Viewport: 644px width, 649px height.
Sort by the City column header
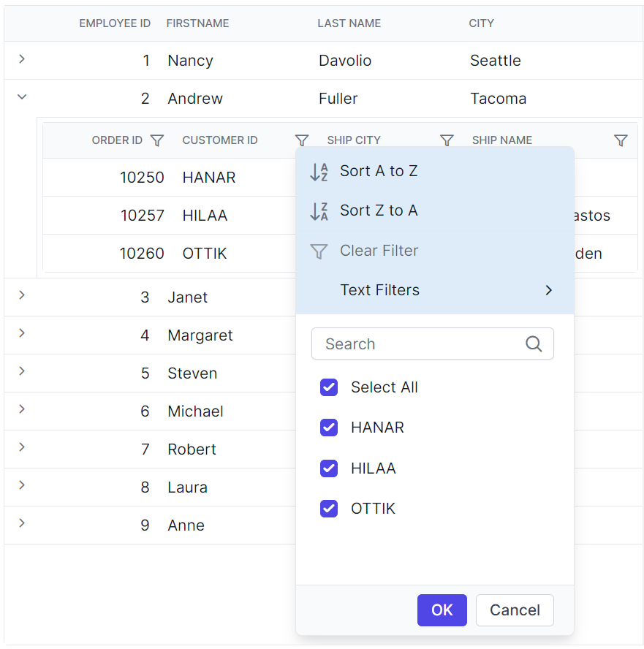[481, 23]
